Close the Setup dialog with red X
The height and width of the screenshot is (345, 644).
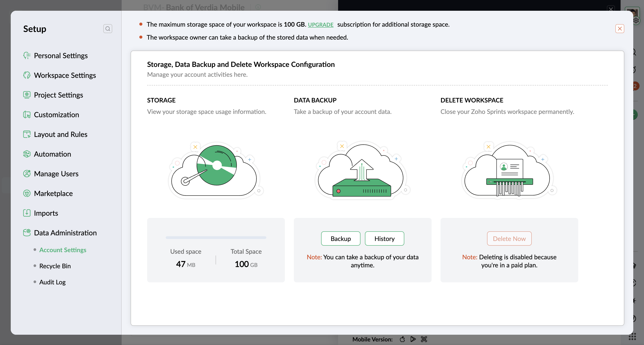[x=619, y=28]
